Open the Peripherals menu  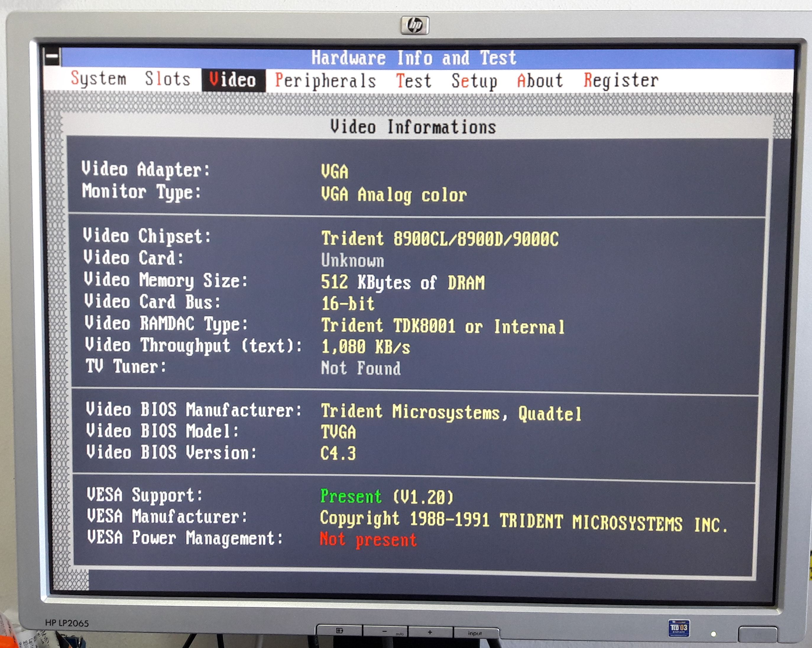(325, 81)
